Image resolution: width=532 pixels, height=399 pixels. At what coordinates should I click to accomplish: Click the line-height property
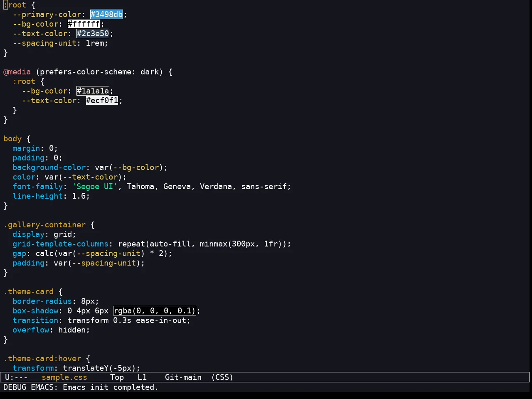click(x=37, y=196)
